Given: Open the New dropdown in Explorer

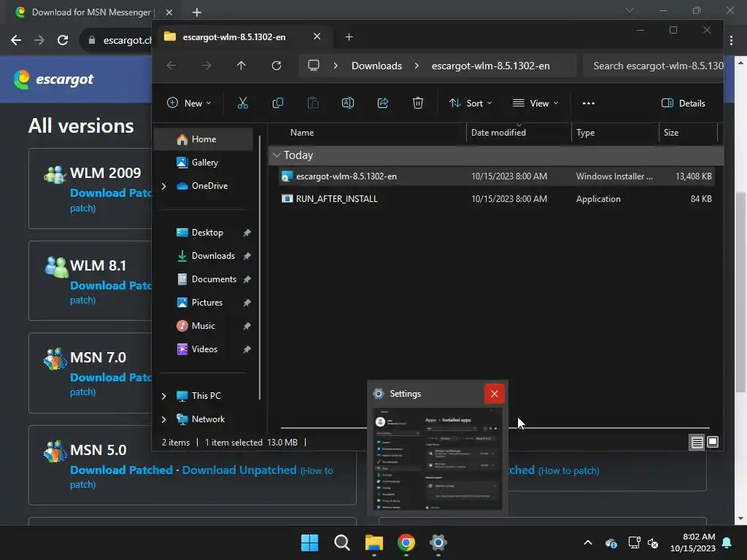Looking at the screenshot, I should click(189, 103).
